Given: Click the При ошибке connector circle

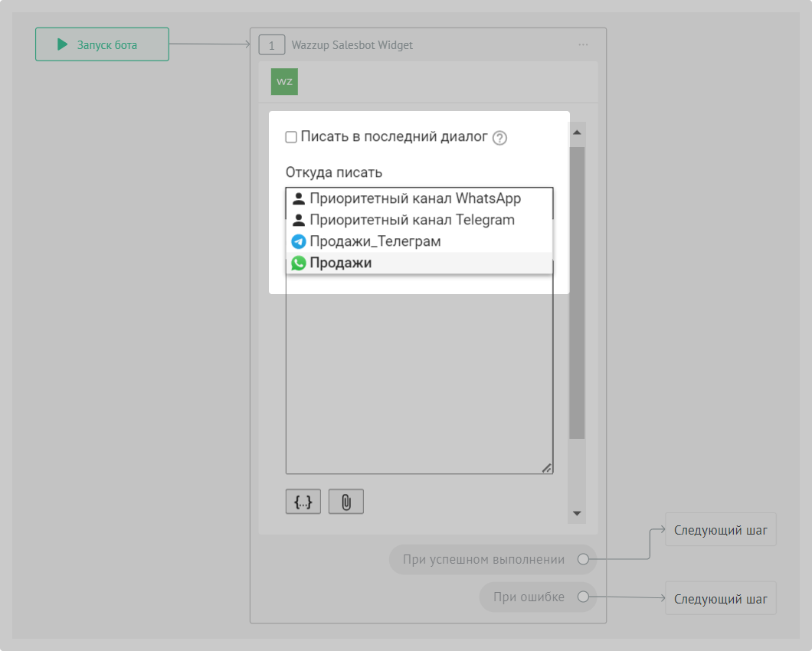Looking at the screenshot, I should point(583,597).
